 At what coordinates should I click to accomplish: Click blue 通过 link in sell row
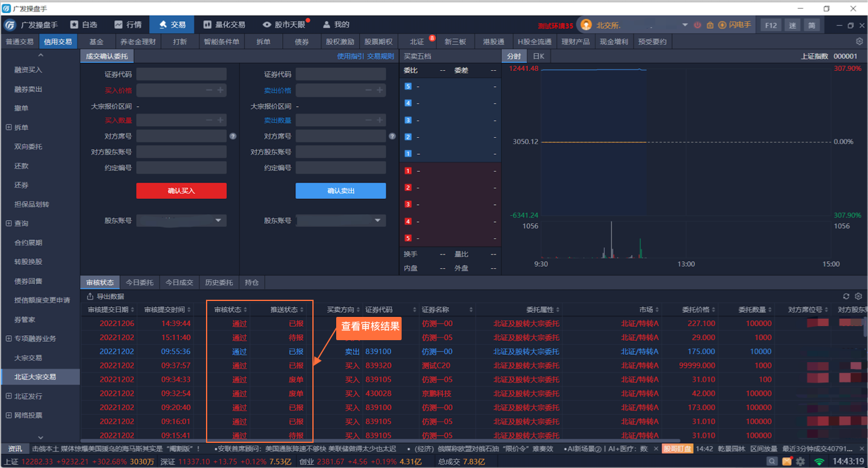click(240, 352)
